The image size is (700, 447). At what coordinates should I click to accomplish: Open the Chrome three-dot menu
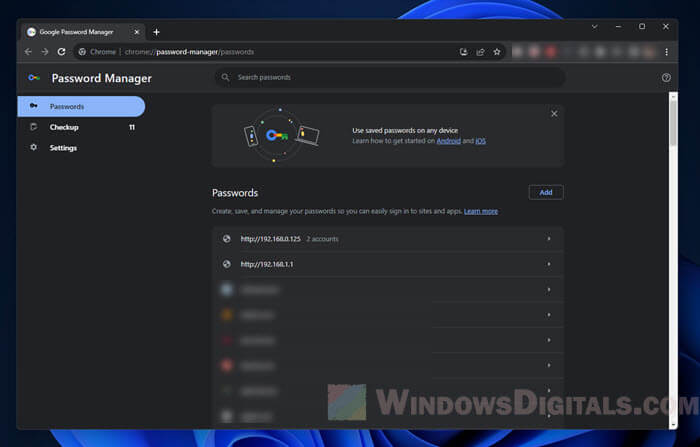(667, 52)
